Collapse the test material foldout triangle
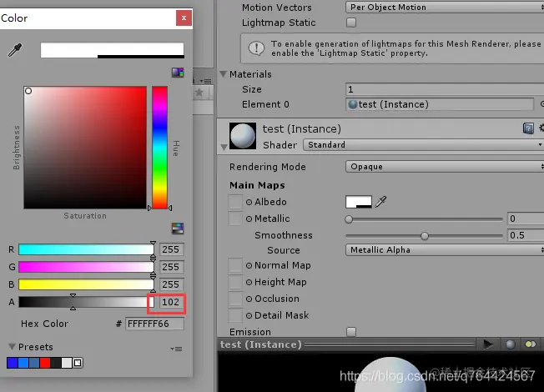The width and height of the screenshot is (544, 392). (x=224, y=147)
